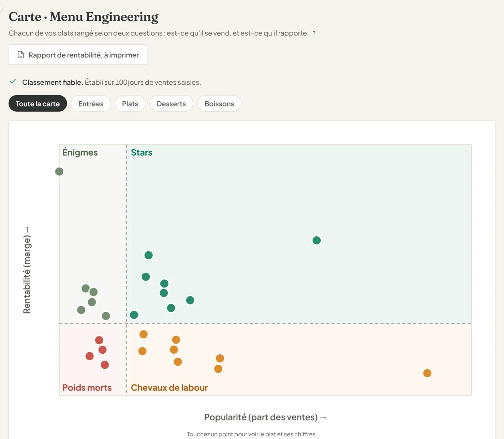Switch to the Entrées filter tab
The width and height of the screenshot is (504, 439).
click(91, 103)
